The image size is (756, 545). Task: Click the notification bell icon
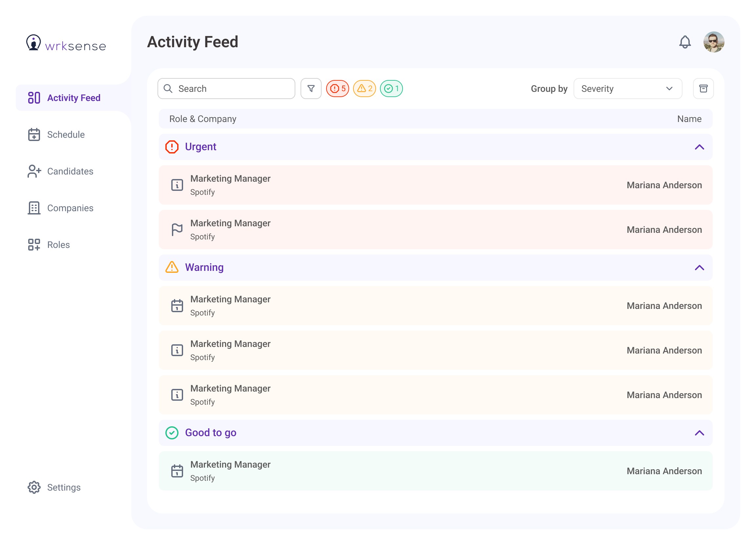click(x=685, y=42)
